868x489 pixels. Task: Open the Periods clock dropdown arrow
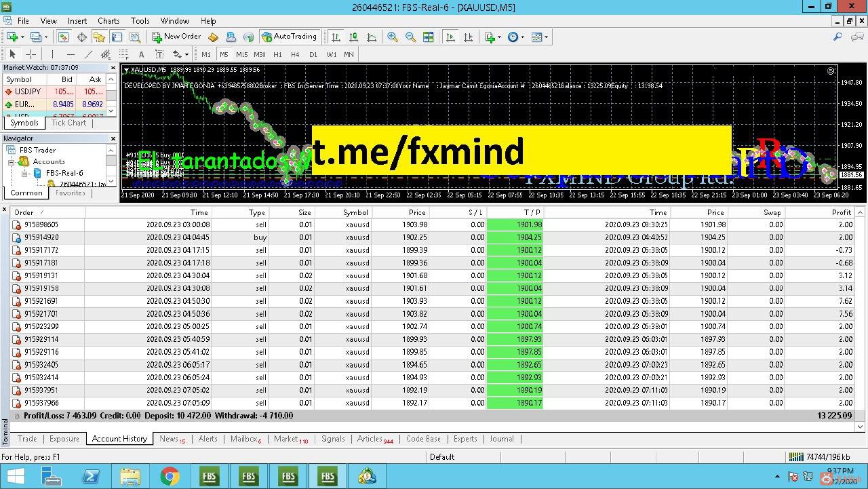[523, 37]
